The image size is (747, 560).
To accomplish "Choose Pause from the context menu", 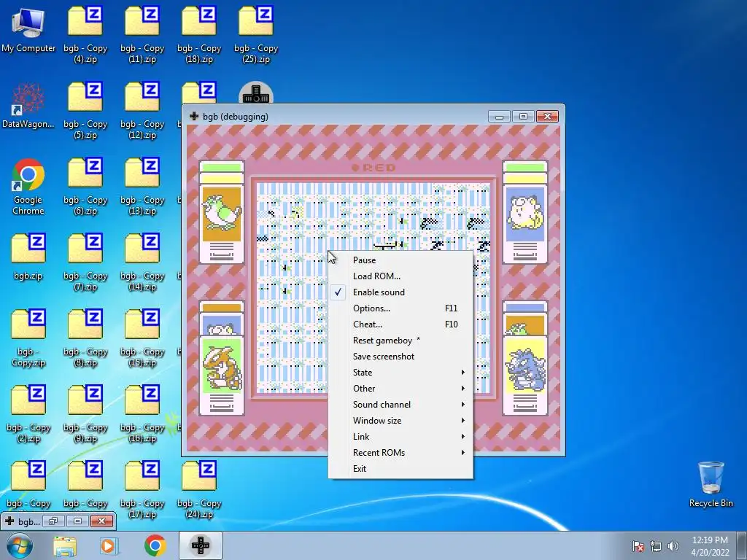I will 400,260.
